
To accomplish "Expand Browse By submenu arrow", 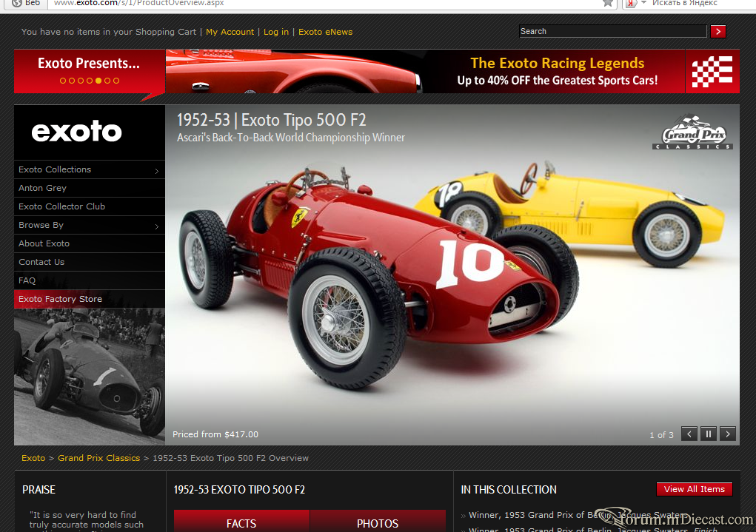I will click(157, 226).
